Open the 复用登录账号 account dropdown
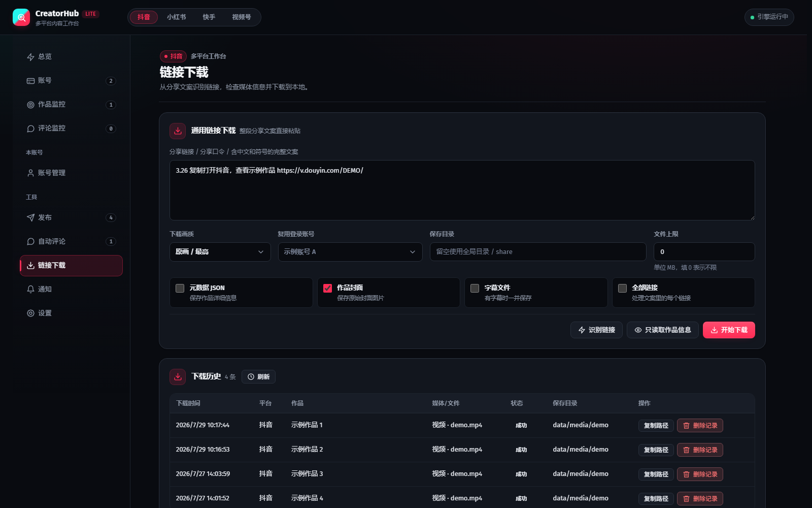The width and height of the screenshot is (812, 508). tap(350, 252)
